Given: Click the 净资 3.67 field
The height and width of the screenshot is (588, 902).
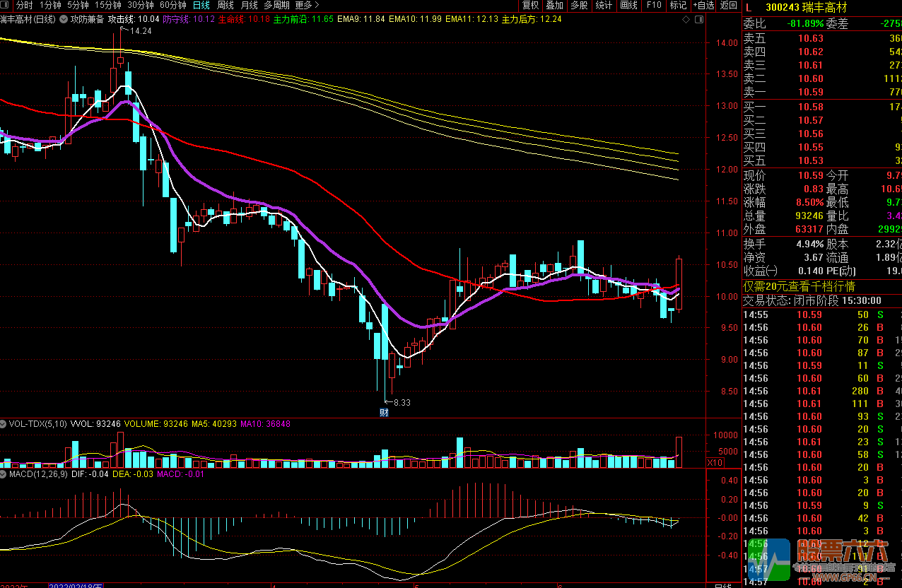Looking at the screenshot, I should 783,257.
